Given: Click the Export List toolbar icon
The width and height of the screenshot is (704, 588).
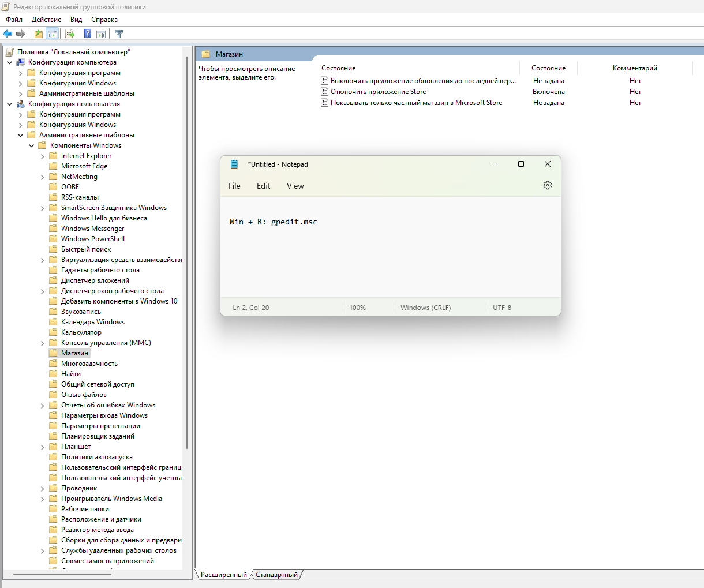Looking at the screenshot, I should coord(70,34).
